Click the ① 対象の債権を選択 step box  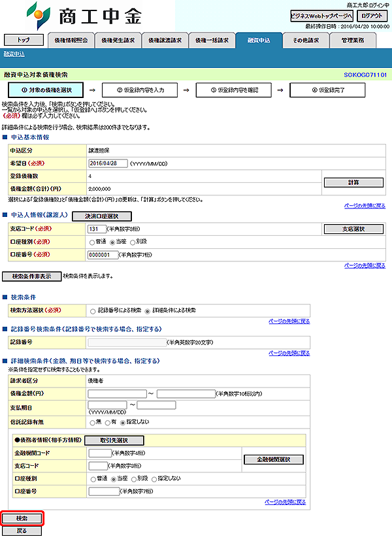[46, 90]
